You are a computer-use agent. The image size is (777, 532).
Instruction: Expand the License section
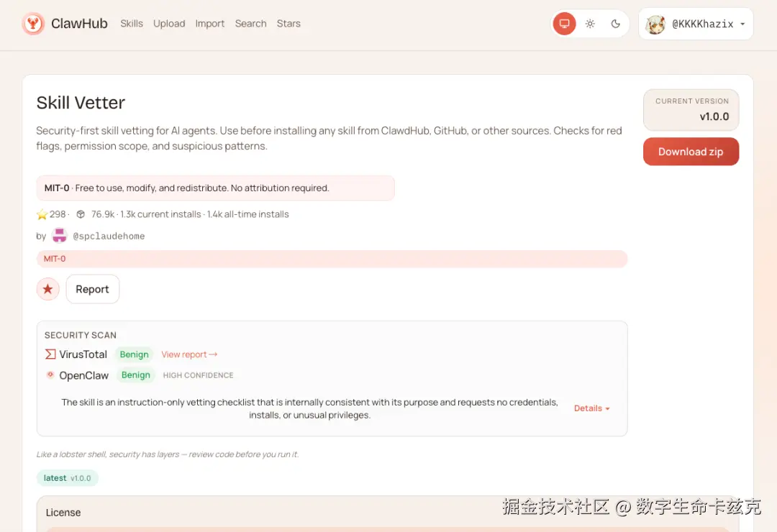coord(63,512)
